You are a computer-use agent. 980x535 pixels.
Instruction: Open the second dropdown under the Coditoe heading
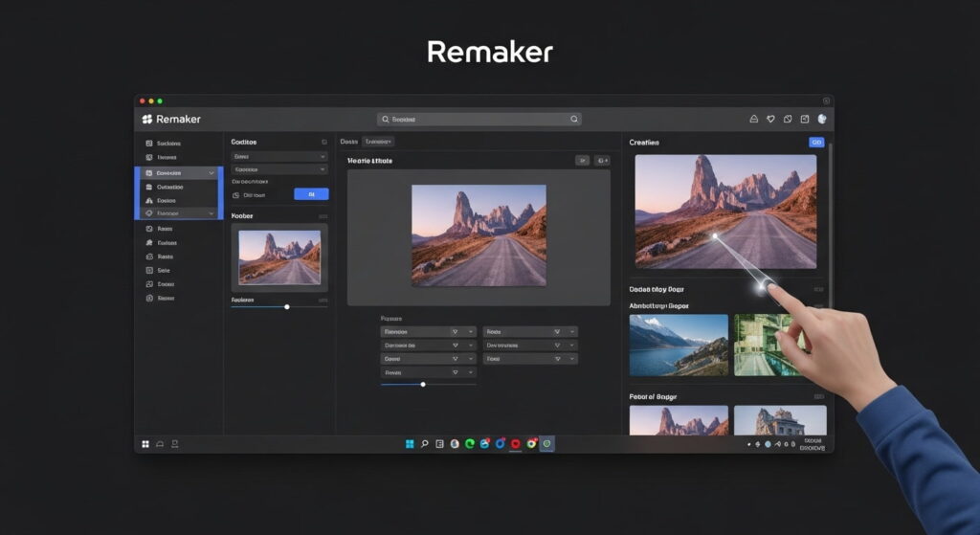click(x=279, y=169)
